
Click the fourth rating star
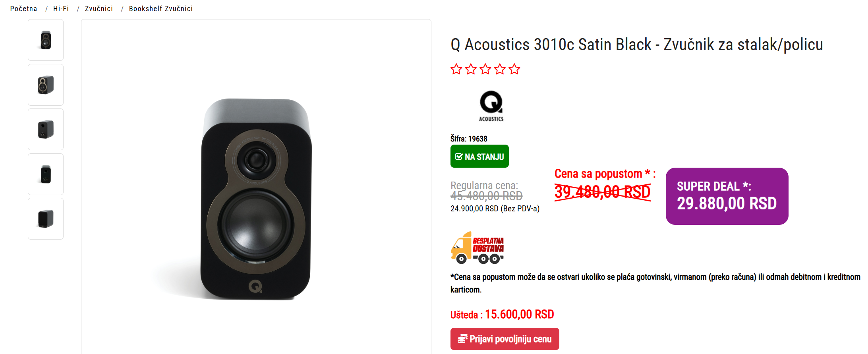500,70
